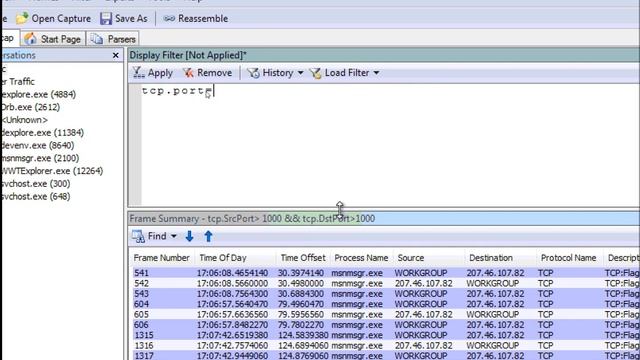Select frame 1315 row

pyautogui.click(x=386, y=335)
